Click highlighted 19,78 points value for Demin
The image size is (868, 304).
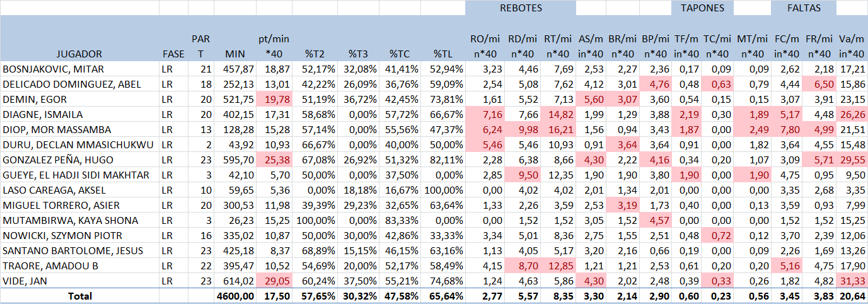coord(275,99)
